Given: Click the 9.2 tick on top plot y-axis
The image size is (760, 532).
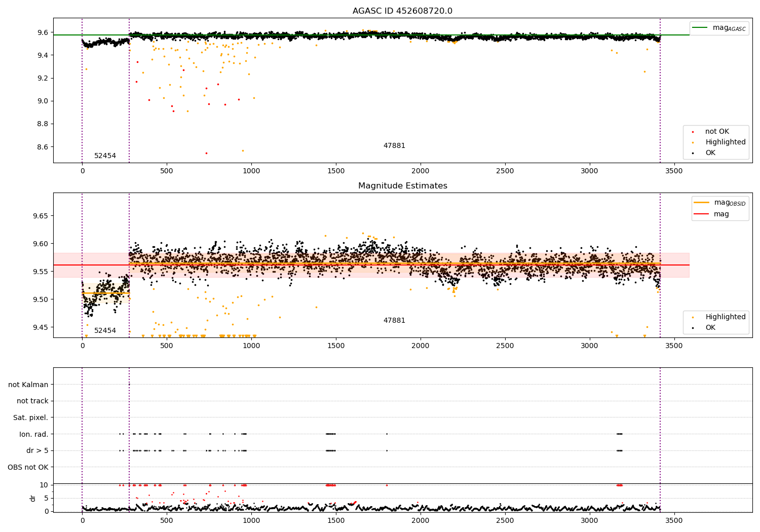Looking at the screenshot, I should pos(43,79).
